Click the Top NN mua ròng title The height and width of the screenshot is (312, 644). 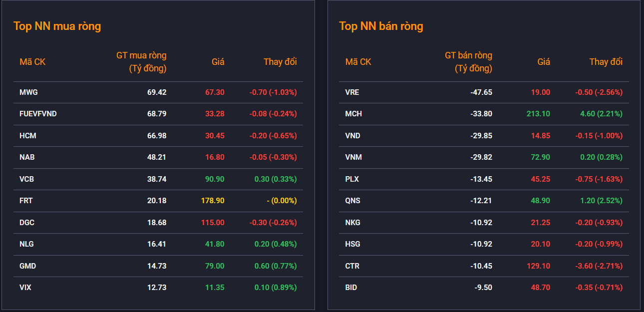pos(57,26)
